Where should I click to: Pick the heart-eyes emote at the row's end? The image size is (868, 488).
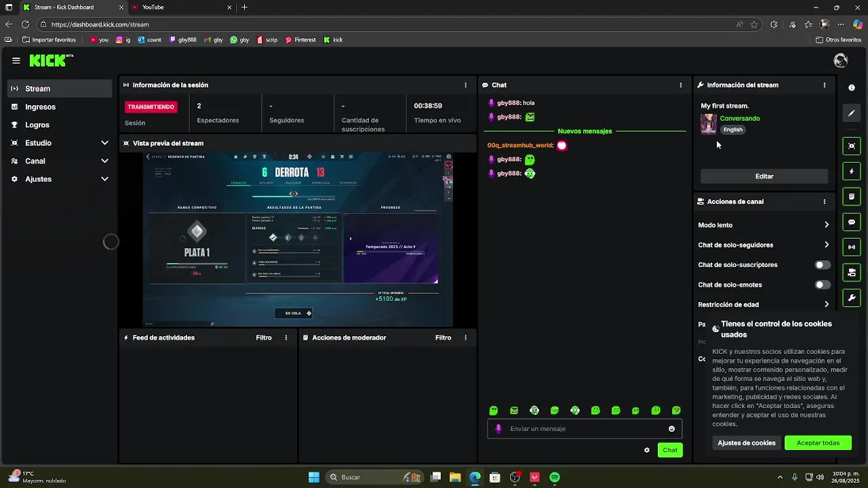coord(676,411)
